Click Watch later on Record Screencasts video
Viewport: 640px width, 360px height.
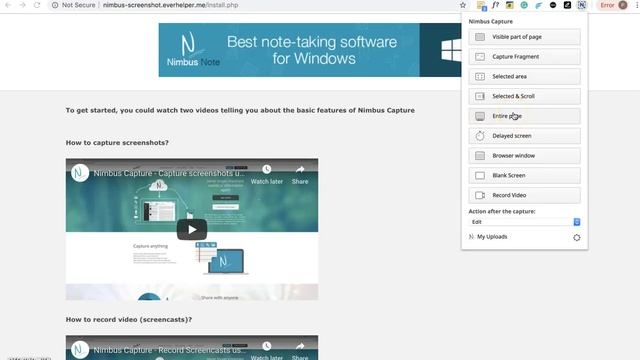267,351
